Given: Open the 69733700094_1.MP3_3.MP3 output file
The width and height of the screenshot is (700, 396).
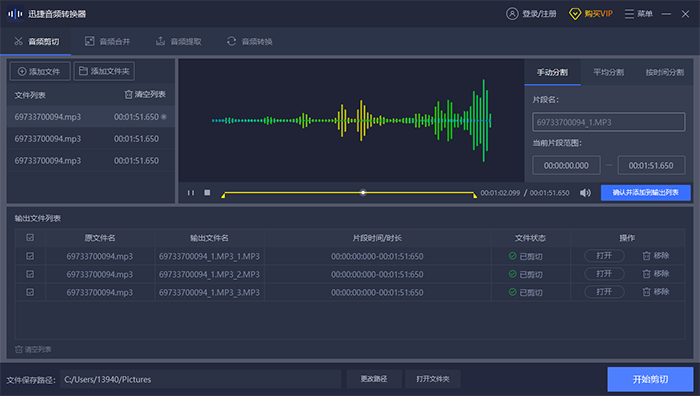Looking at the screenshot, I should pyautogui.click(x=604, y=292).
